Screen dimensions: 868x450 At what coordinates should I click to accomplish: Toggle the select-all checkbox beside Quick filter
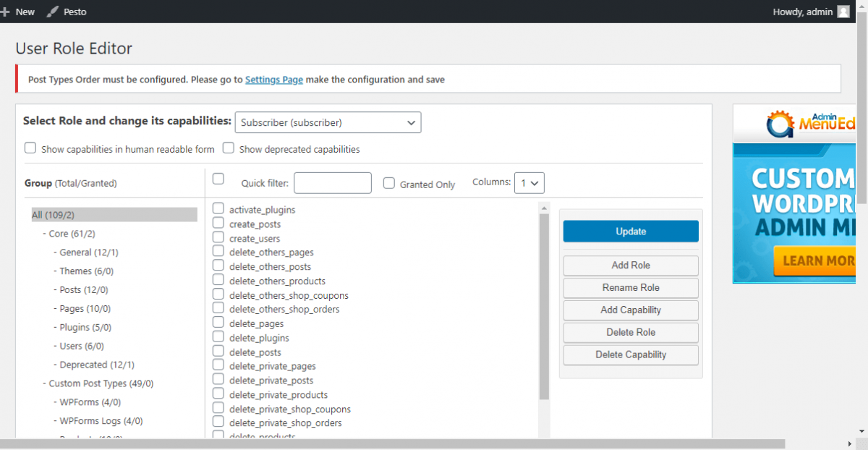pos(218,179)
